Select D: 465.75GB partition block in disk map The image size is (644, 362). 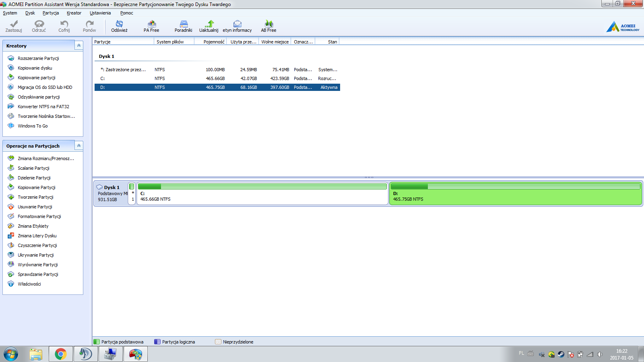(516, 194)
